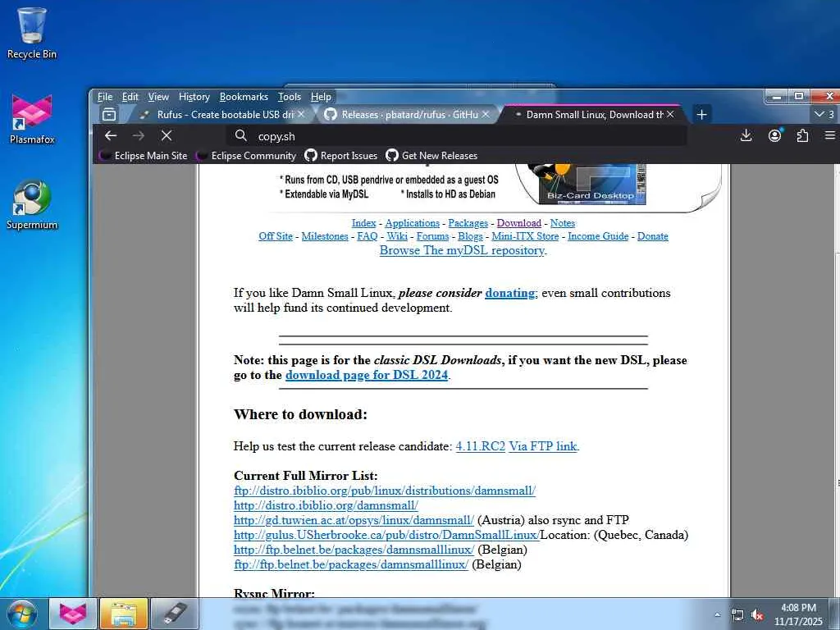
Task: Close the Damn Small Linux tab
Action: [670, 115]
